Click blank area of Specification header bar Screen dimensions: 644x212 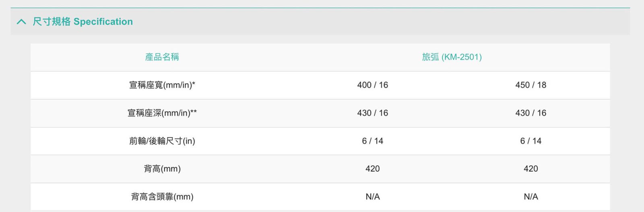(x=362, y=22)
